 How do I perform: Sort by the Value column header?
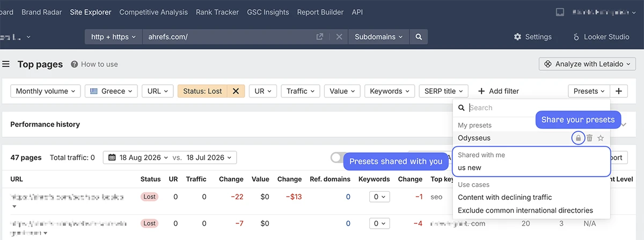260,179
